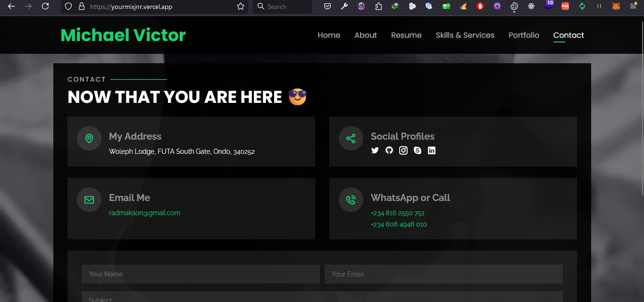
Task: Visit the Instagram profile icon
Action: (403, 151)
